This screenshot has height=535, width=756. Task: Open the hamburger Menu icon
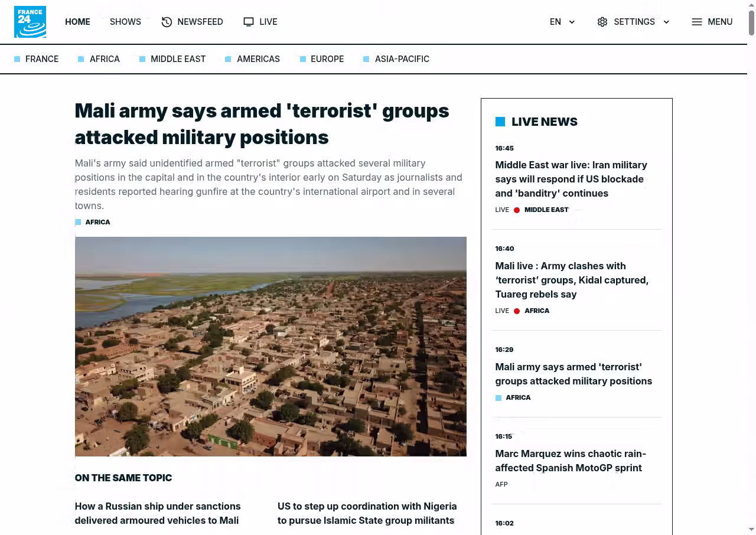click(x=697, y=22)
